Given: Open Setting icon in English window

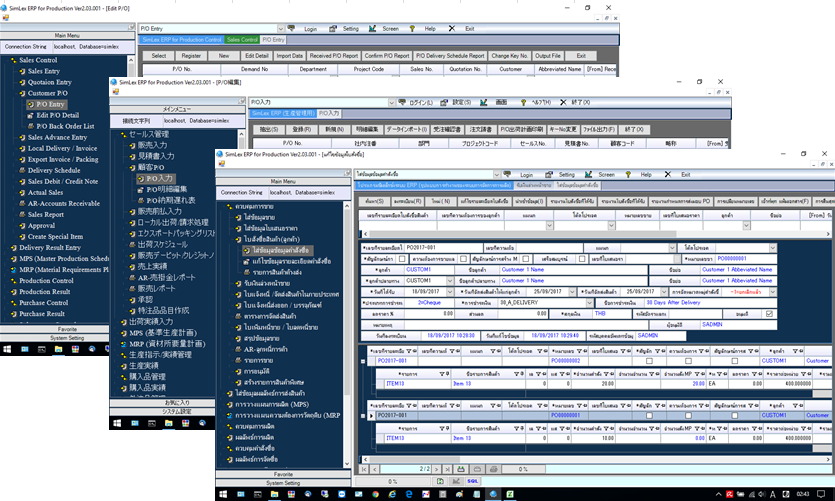Looking at the screenshot, I should 332,28.
